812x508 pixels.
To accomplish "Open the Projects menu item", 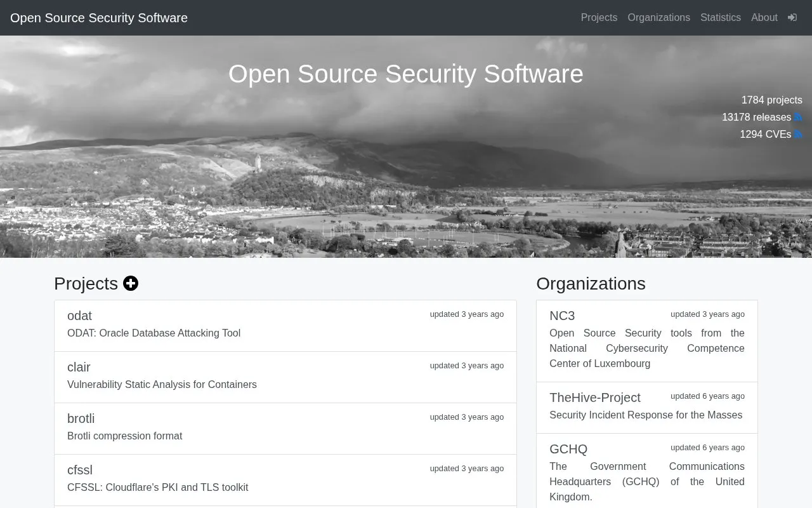I will click(x=599, y=18).
